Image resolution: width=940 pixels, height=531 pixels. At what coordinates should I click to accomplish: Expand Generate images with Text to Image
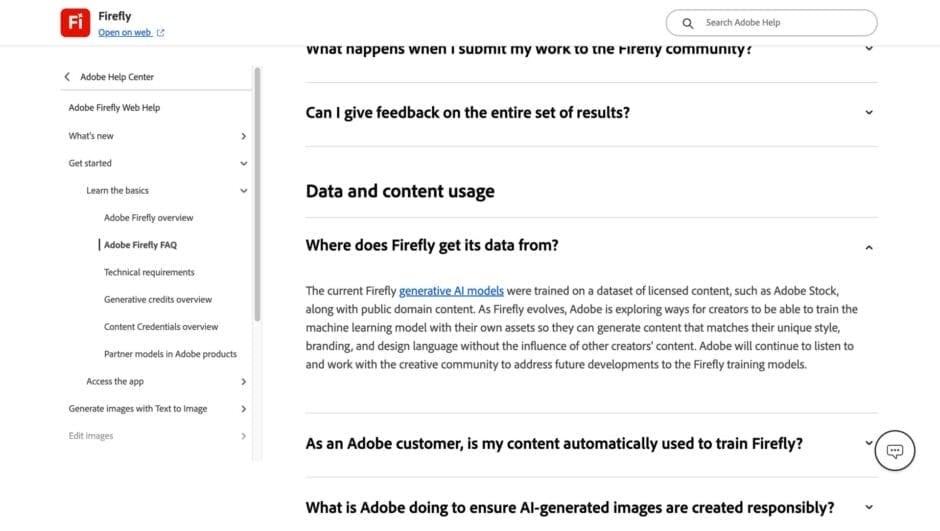tap(243, 408)
